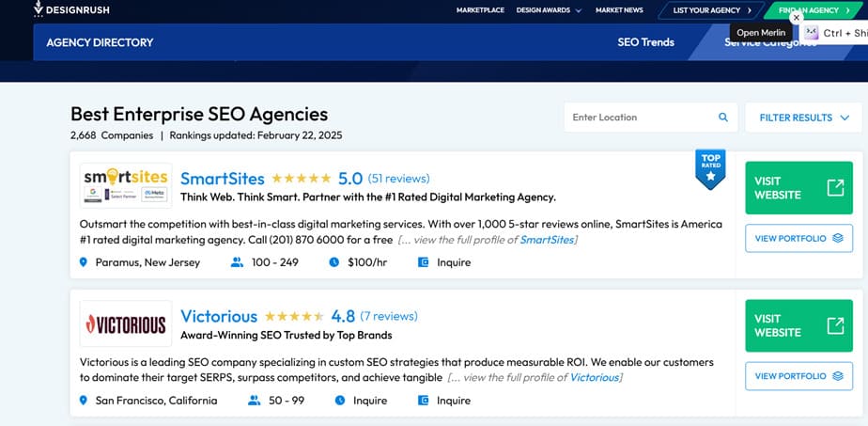Click the 100 - 249 employee count
Screen dimensions: 868x426
click(x=274, y=262)
